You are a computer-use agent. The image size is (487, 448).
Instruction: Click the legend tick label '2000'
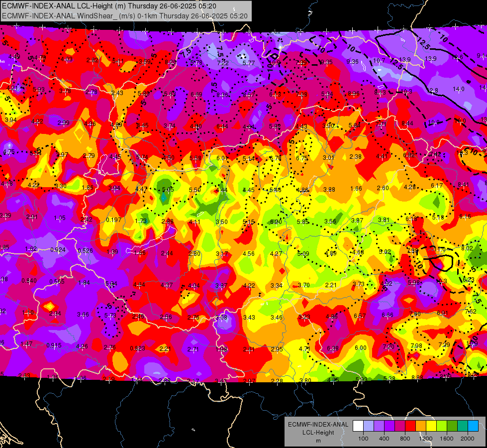[468, 439]
